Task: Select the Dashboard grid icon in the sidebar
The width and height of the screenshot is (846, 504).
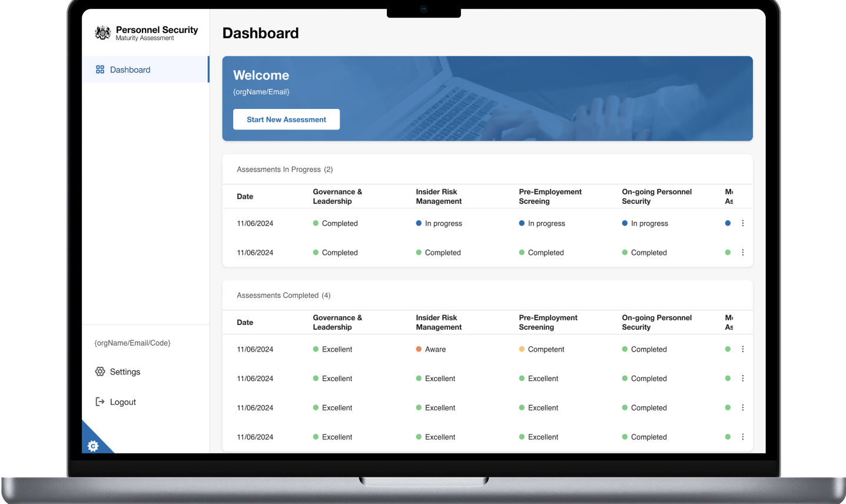Action: (99, 69)
